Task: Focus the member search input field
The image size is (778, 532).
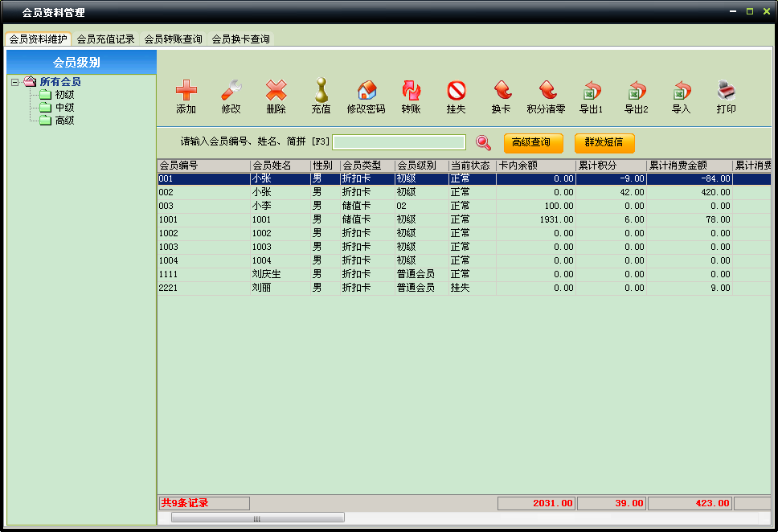Action: tap(399, 142)
